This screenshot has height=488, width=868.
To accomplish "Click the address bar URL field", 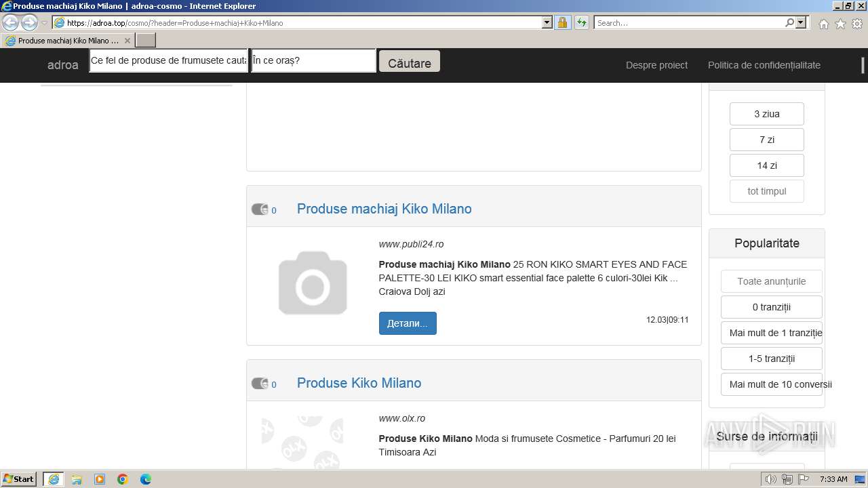I will click(297, 23).
